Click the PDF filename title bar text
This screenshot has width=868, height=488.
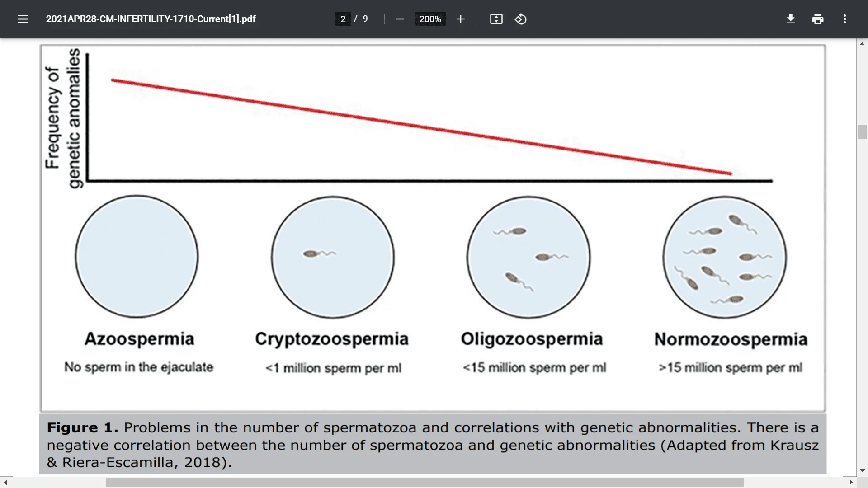[x=152, y=19]
